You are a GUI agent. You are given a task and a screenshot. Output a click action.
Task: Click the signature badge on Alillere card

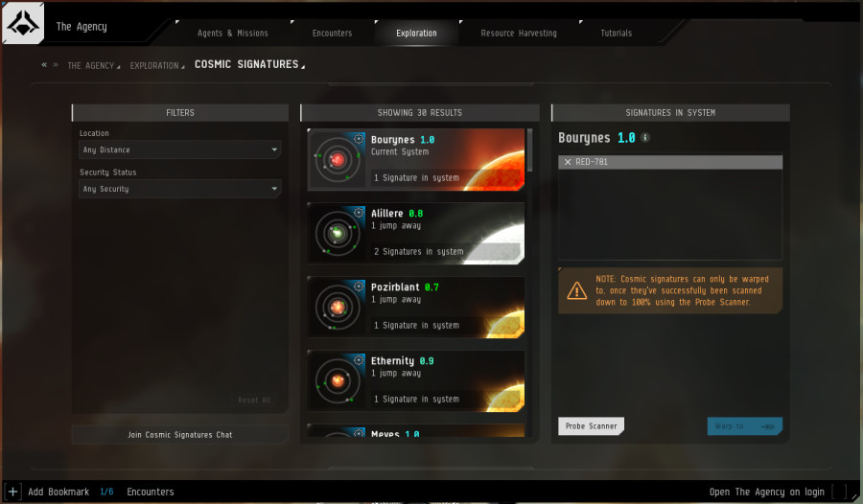(359, 213)
